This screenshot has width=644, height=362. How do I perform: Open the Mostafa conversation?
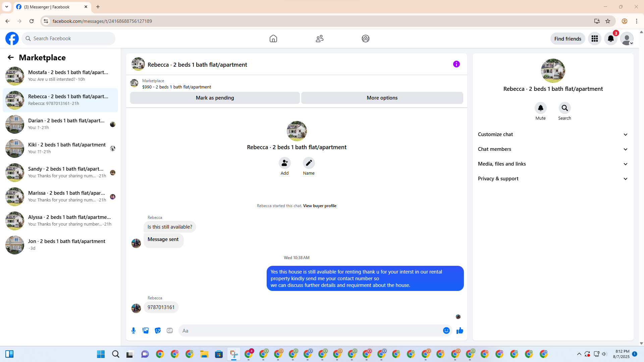pos(60,76)
